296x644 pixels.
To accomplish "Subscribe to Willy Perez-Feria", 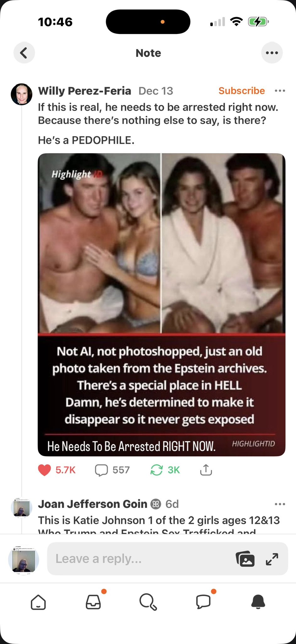I will pos(242,91).
